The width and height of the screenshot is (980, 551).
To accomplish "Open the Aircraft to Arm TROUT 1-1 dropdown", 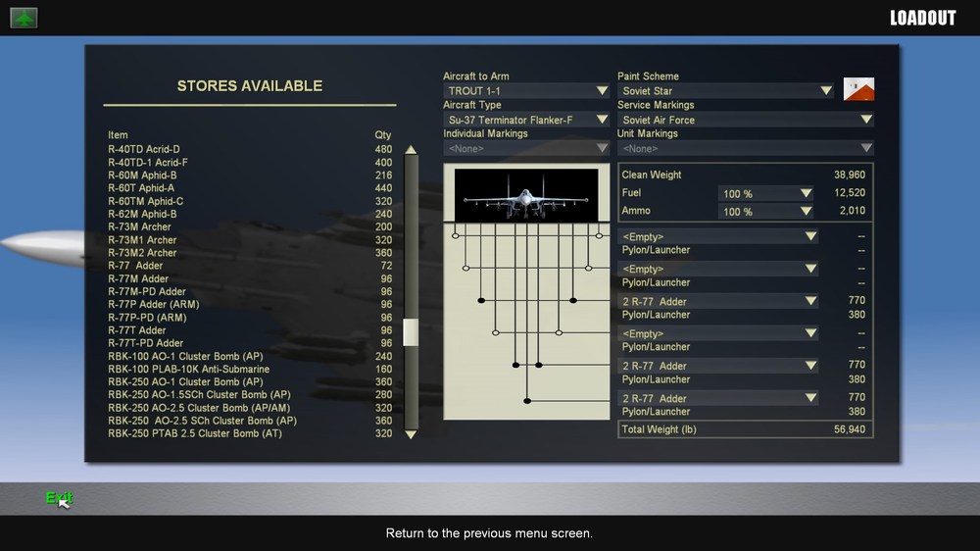I will pos(526,90).
